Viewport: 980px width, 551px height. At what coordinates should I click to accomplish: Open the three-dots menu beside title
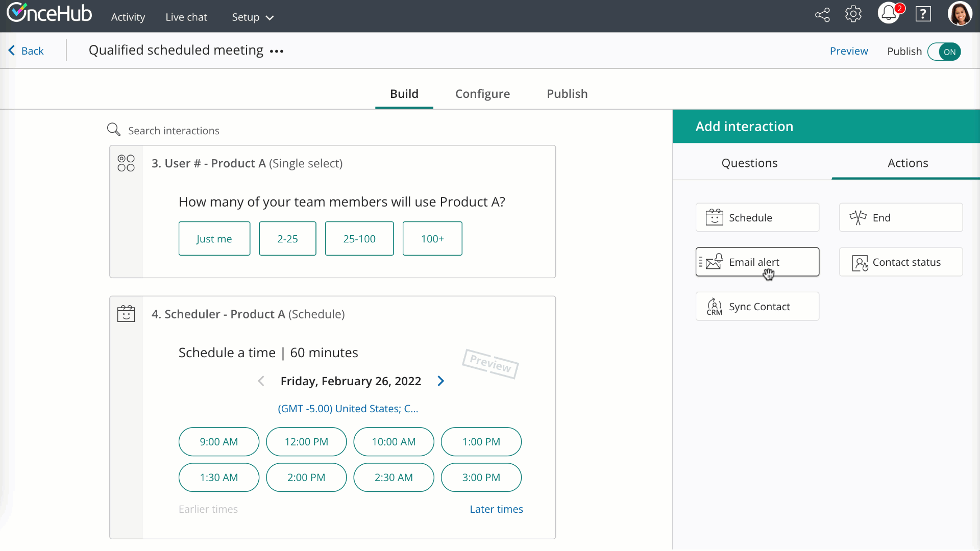(x=277, y=52)
